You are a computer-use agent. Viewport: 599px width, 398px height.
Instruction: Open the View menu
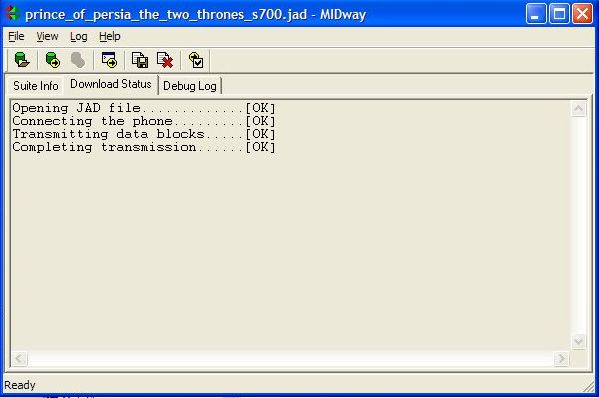pos(47,36)
